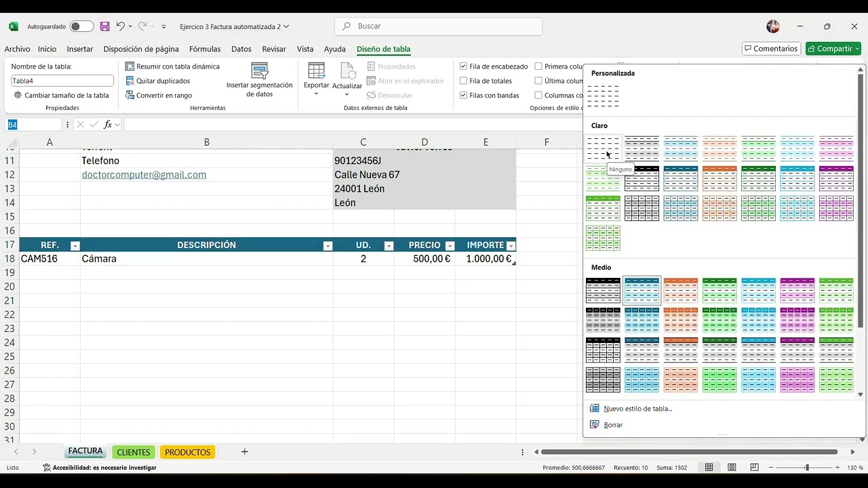
Task: Click the Actualizar icon
Action: (x=347, y=72)
